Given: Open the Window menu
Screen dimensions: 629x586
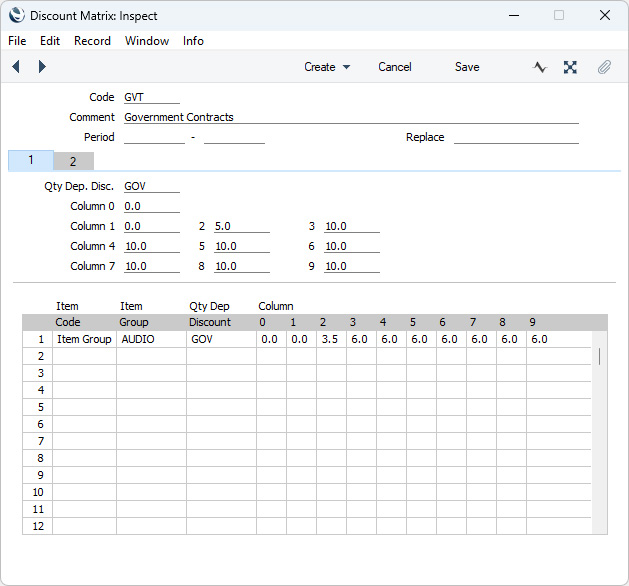Looking at the screenshot, I should (x=147, y=41).
